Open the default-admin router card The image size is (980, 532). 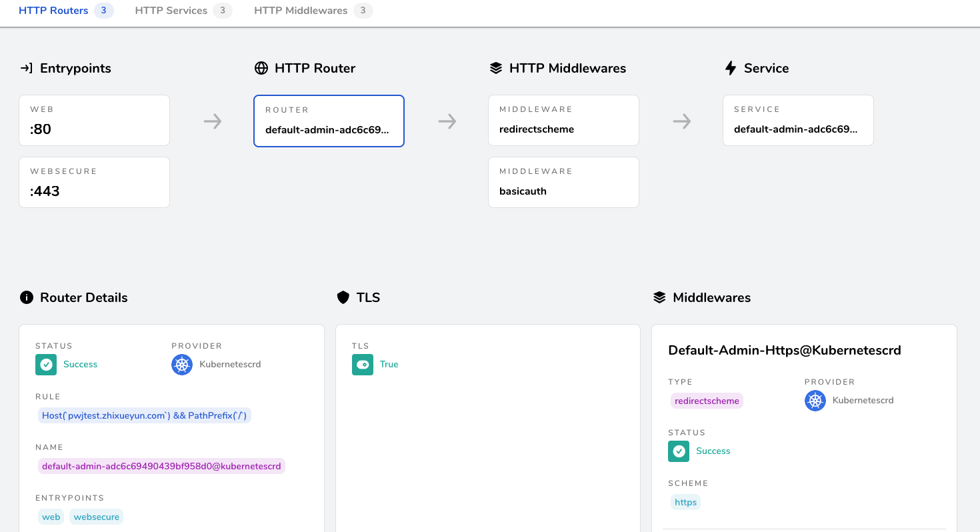pyautogui.click(x=329, y=121)
